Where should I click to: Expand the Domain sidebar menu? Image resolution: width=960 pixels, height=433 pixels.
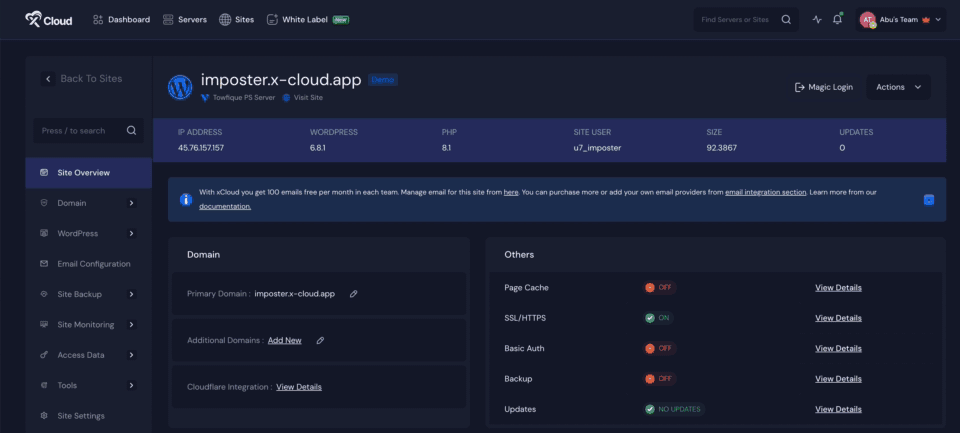[x=88, y=203]
